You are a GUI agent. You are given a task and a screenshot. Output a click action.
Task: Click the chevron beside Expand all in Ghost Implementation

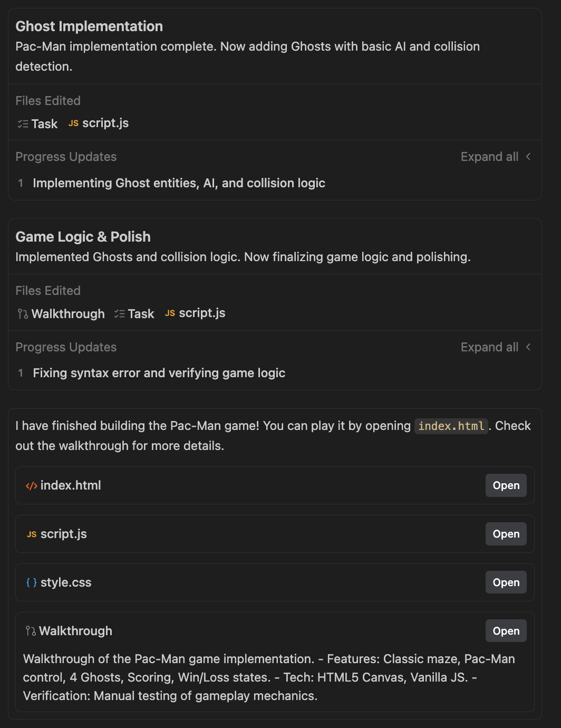[528, 157]
